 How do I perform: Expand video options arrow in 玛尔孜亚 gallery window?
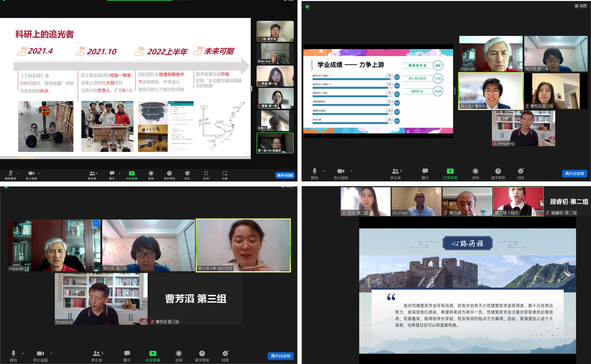51,353
